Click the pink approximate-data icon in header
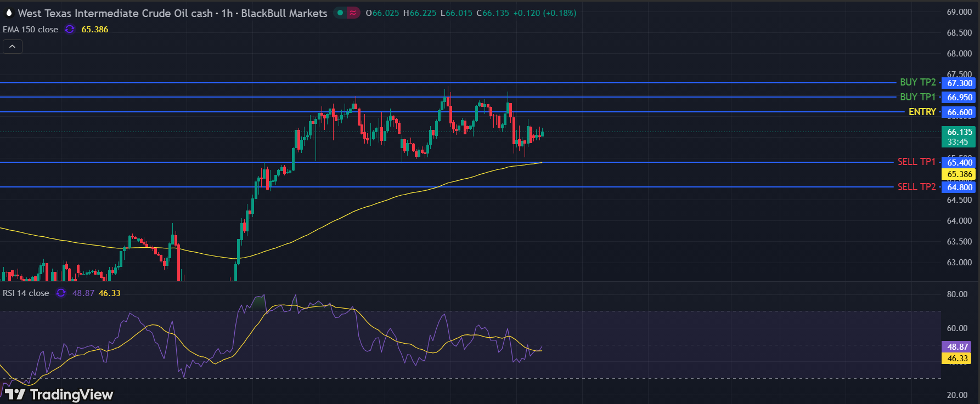The width and height of the screenshot is (980, 404). (x=353, y=13)
